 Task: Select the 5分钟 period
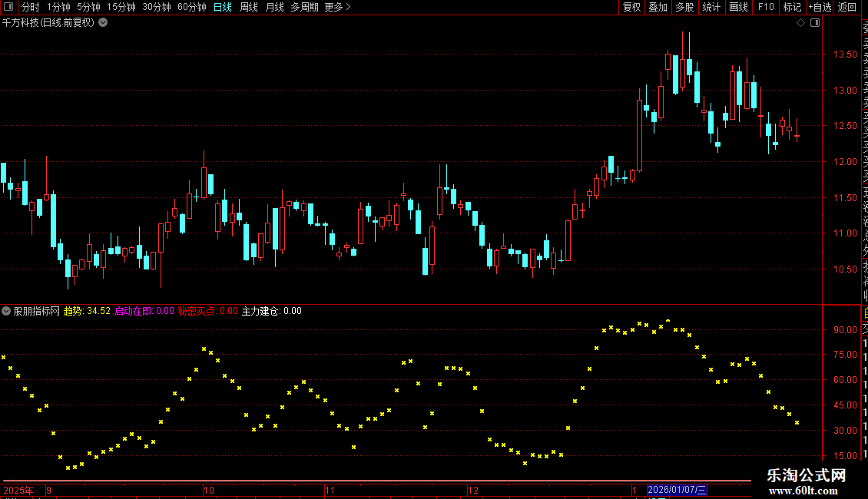[x=88, y=7]
